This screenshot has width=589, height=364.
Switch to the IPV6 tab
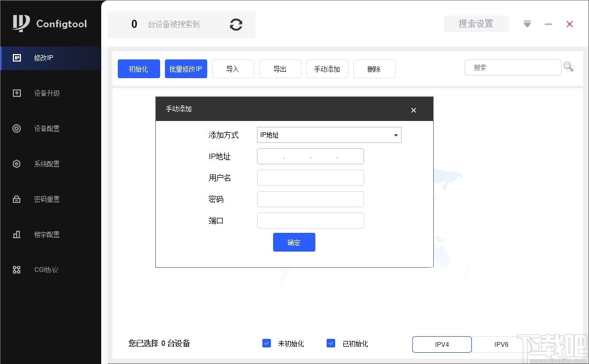pos(501,344)
